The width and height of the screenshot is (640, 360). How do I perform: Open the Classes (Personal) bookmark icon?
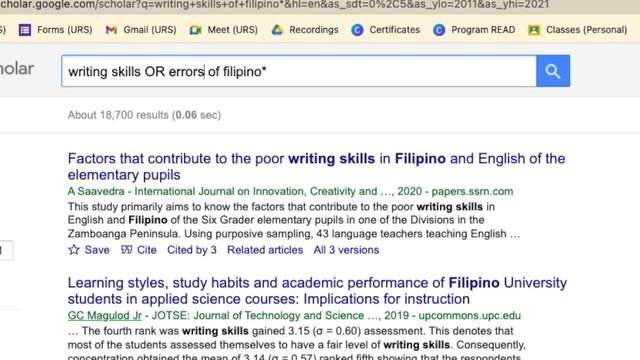(x=534, y=30)
